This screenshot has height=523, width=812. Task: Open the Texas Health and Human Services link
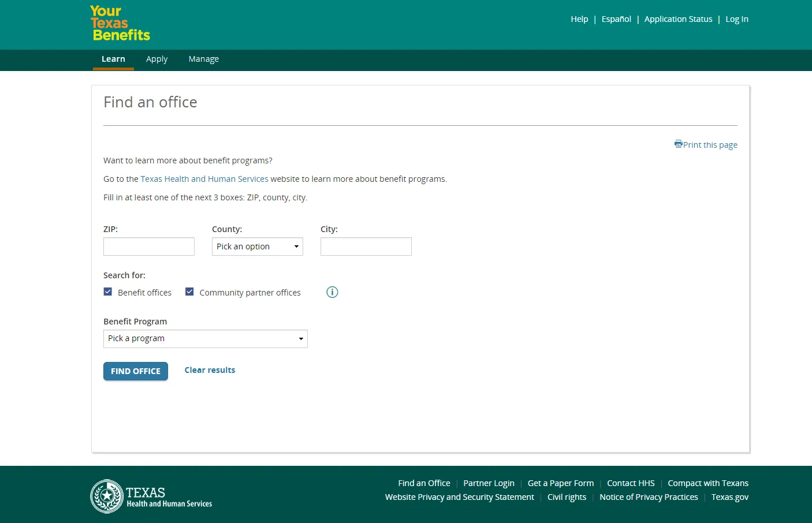pos(204,179)
